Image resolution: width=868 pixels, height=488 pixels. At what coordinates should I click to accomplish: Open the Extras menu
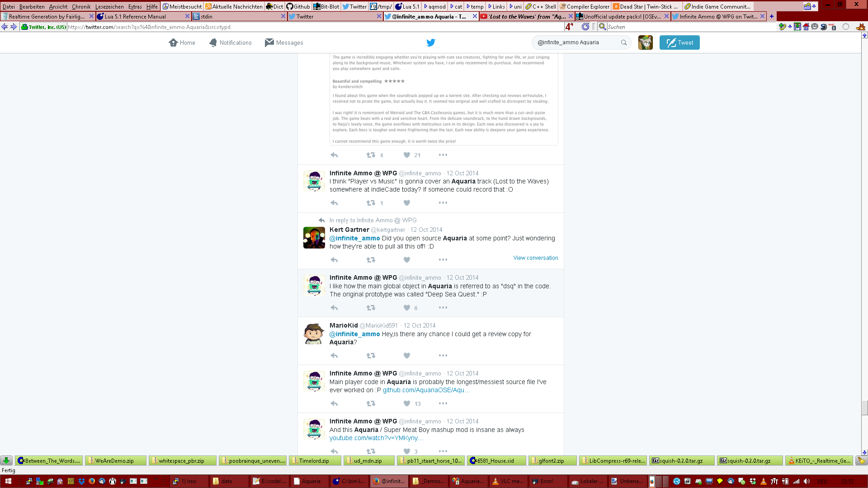135,6
